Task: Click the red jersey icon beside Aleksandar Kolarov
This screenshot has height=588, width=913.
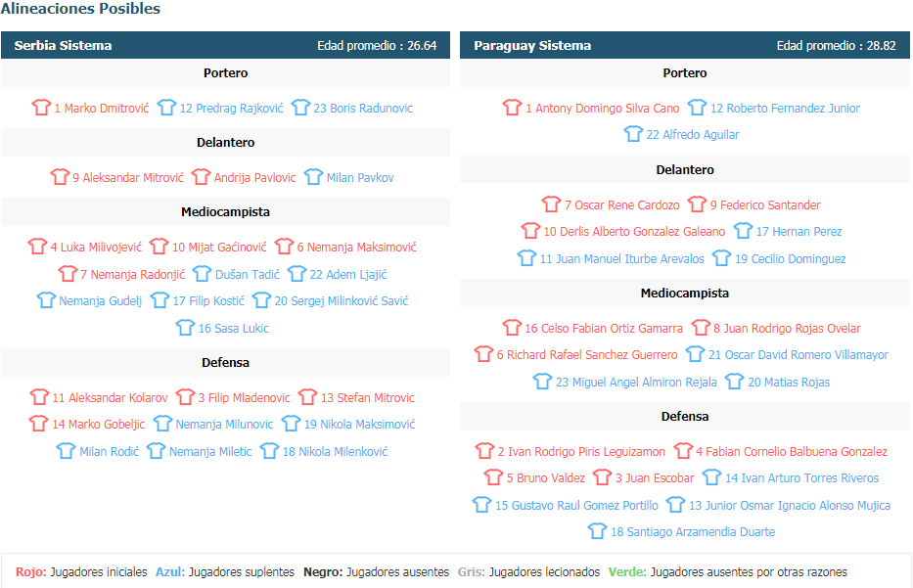Action: pos(39,397)
